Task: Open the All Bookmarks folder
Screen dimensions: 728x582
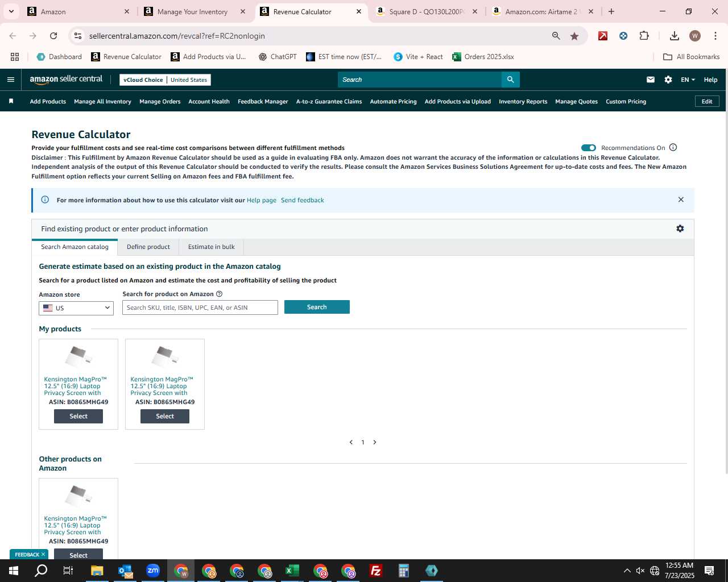Action: pos(692,57)
